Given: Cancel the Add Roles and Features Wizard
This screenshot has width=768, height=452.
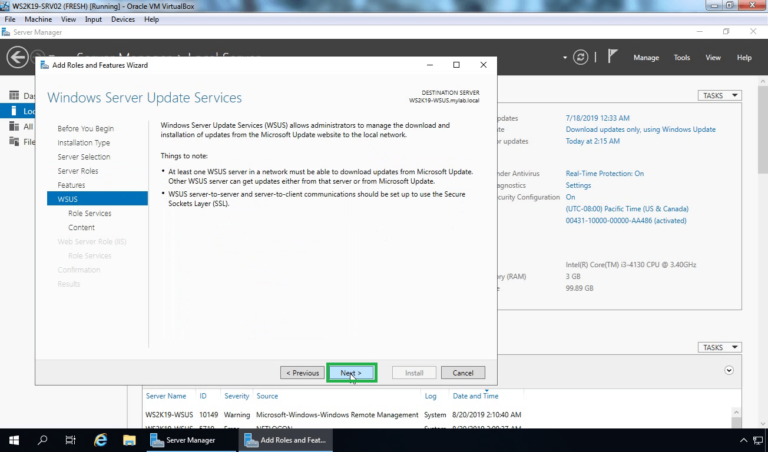Looking at the screenshot, I should pos(463,372).
